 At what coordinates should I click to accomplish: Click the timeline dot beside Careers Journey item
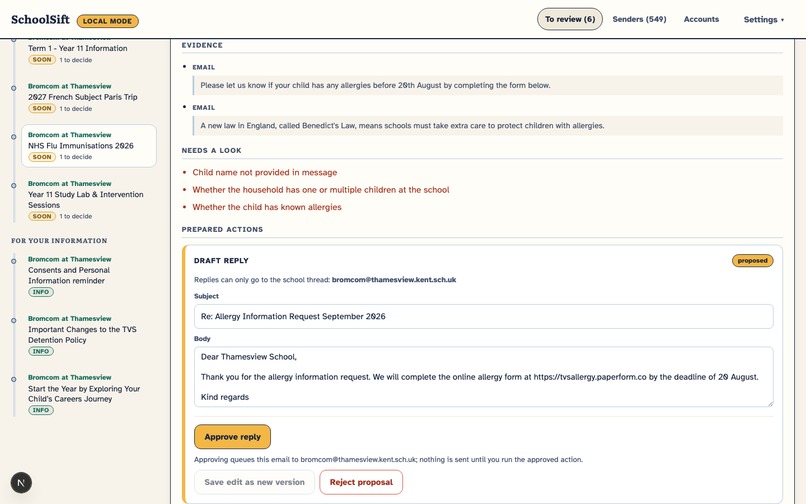pos(14,380)
